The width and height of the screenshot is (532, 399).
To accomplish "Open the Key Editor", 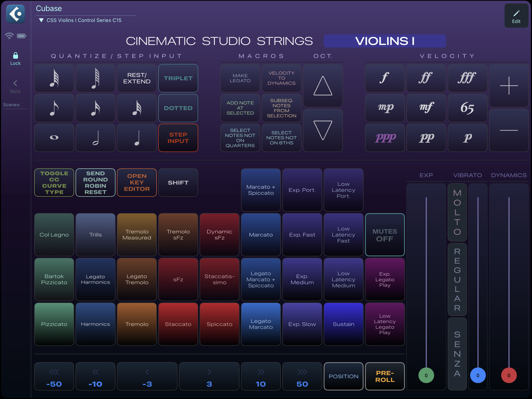I will coord(137,182).
